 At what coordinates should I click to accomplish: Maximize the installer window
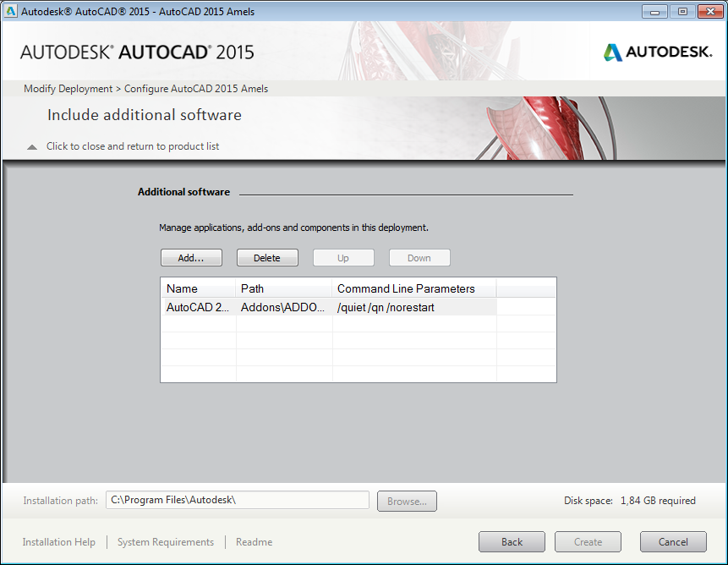682,12
